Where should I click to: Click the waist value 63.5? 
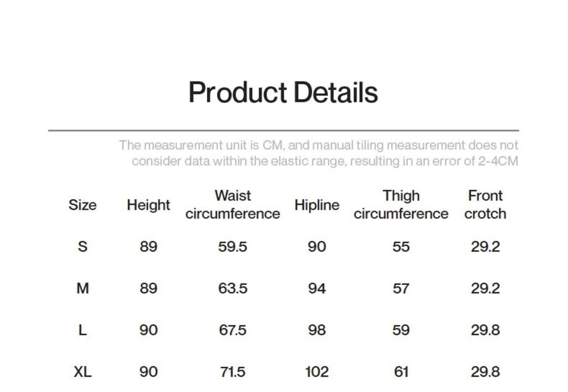233,289
